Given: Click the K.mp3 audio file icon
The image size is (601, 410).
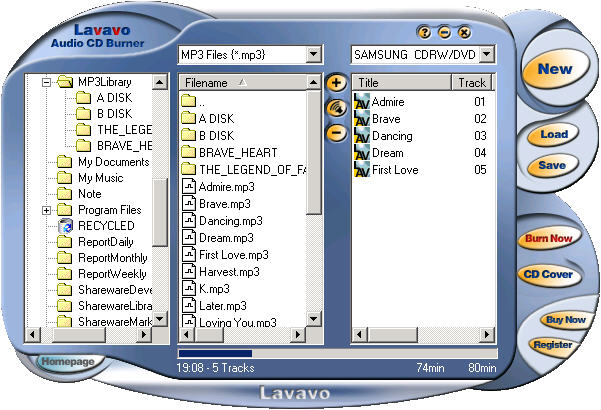Looking at the screenshot, I should click(x=189, y=289).
